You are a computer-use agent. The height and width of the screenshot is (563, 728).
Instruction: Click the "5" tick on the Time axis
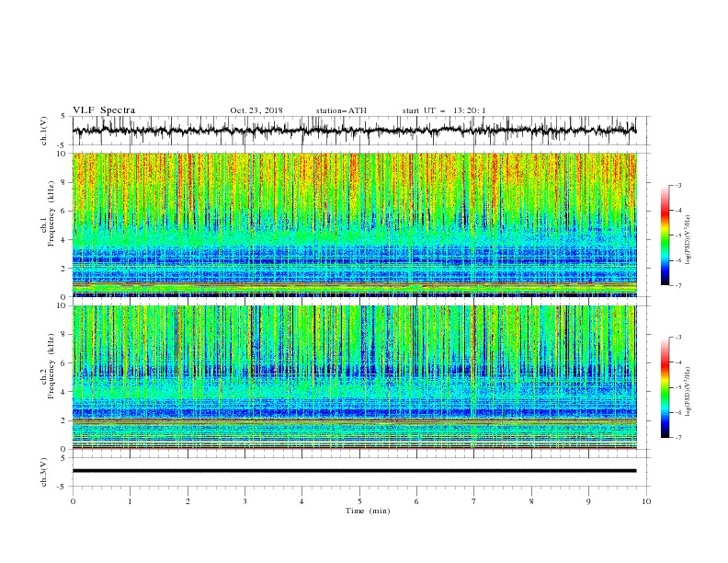point(359,501)
